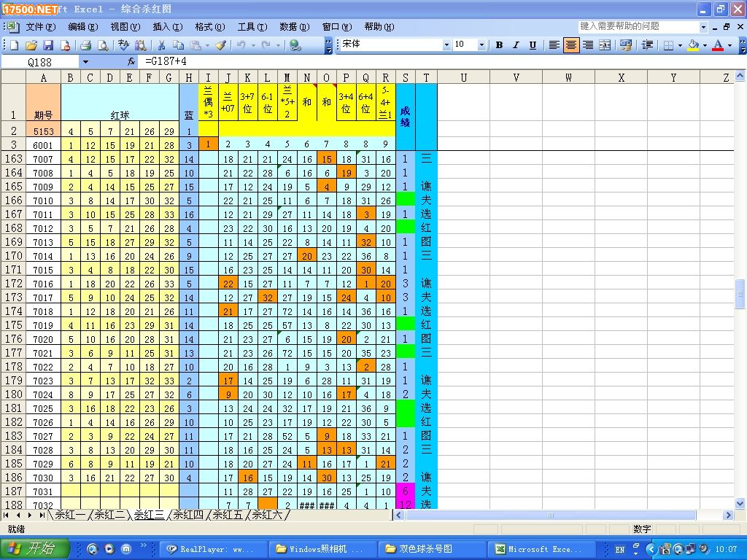The height and width of the screenshot is (560, 747).
Task: Switch to Windows照相机 taskbar folder
Action: (x=321, y=549)
